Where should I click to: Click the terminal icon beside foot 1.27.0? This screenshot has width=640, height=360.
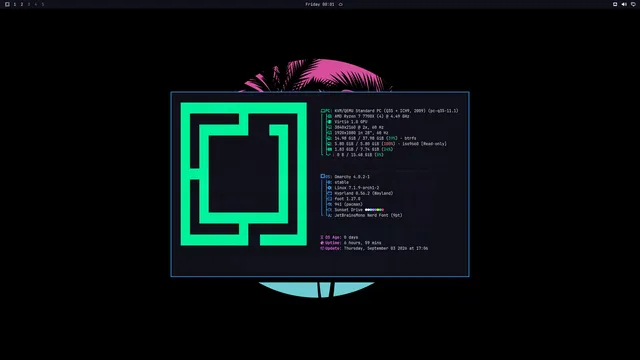point(329,199)
